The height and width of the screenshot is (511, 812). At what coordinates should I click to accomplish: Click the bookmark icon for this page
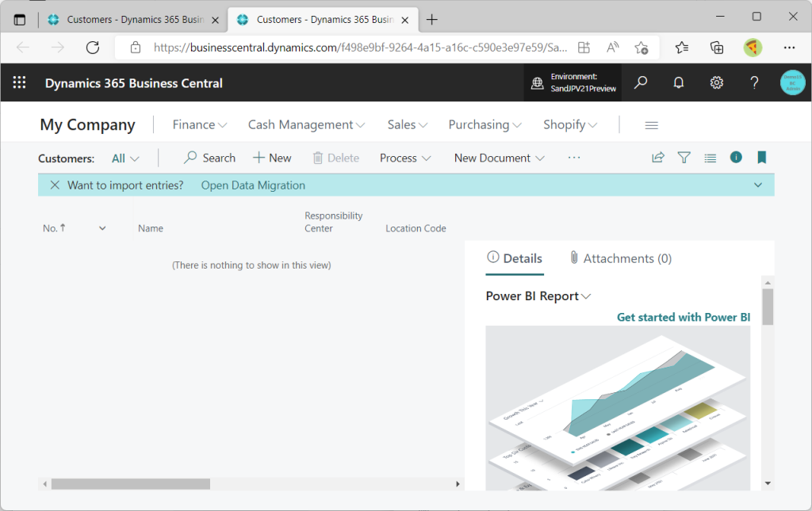pos(761,157)
